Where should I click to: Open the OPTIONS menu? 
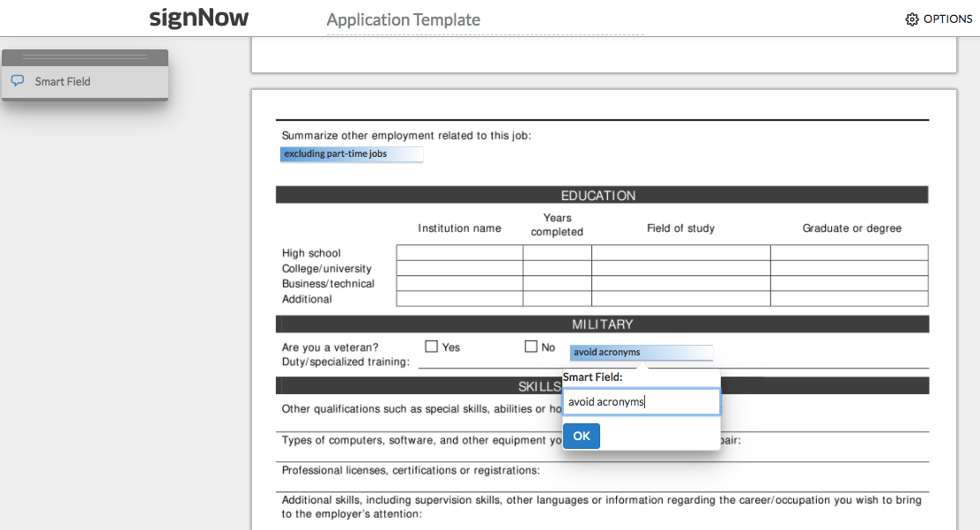click(939, 19)
